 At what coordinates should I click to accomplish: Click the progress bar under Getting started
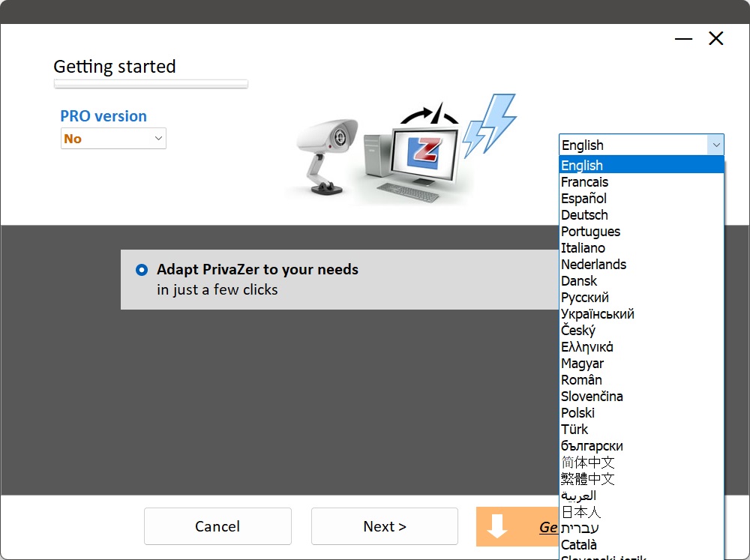tap(151, 84)
